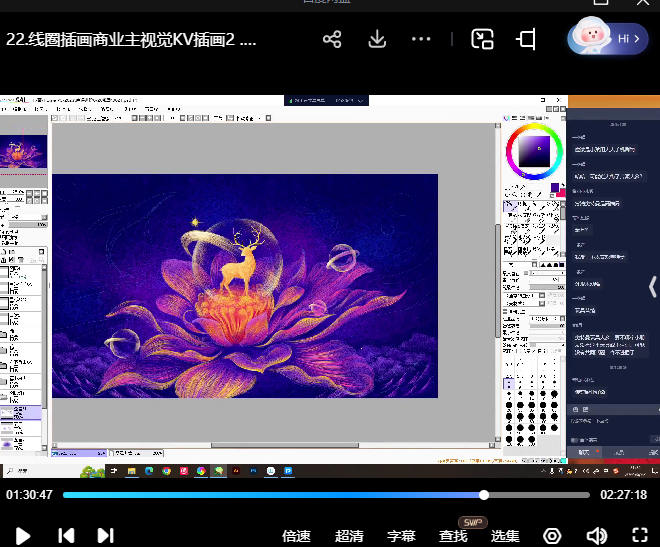The height and width of the screenshot is (547, 660).
Task: Mute the volume with the speaker icon
Action: [596, 535]
